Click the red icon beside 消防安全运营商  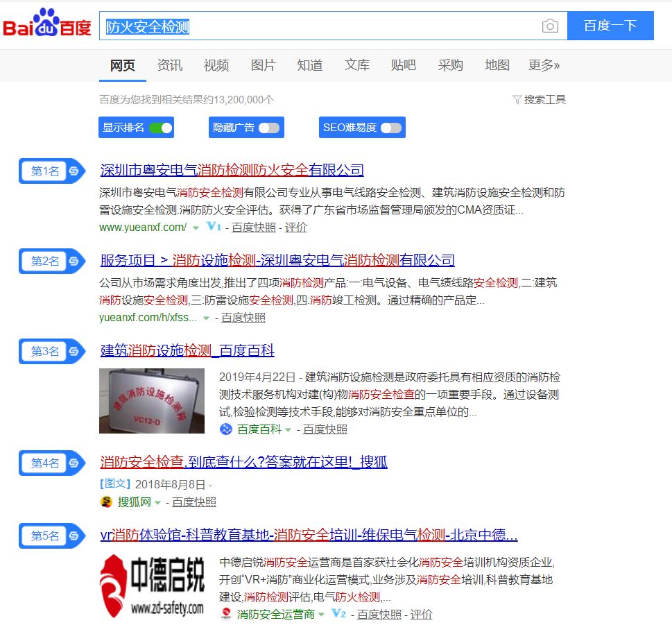click(226, 614)
